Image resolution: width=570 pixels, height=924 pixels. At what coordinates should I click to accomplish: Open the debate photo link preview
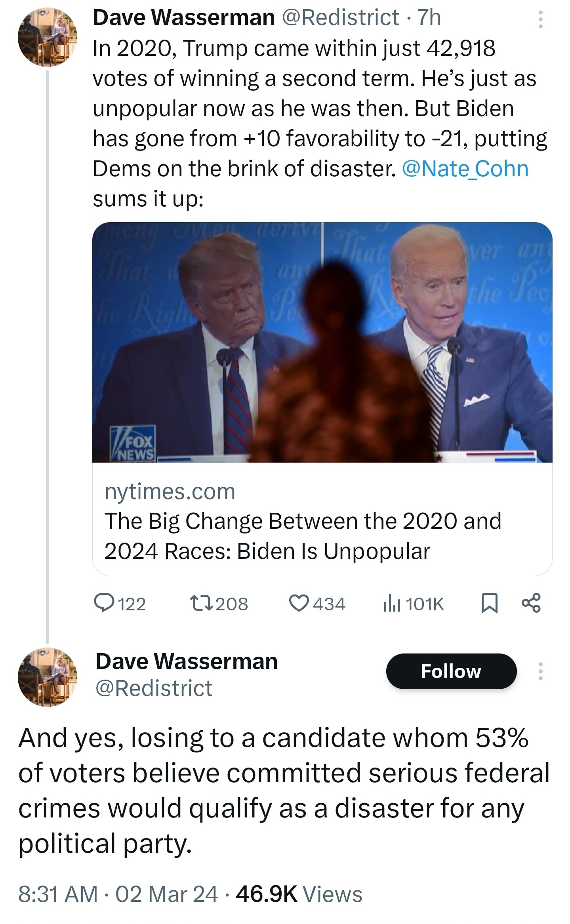322,342
